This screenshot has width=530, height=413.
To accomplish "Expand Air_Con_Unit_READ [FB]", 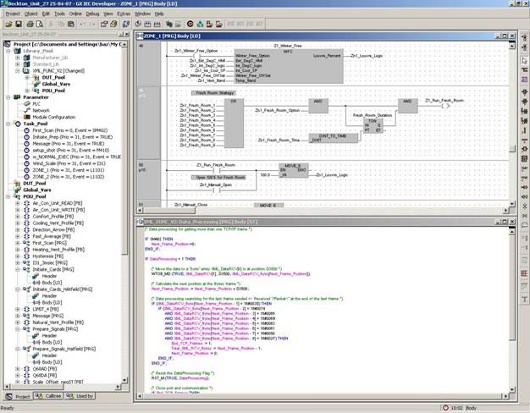I will click(x=18, y=203).
